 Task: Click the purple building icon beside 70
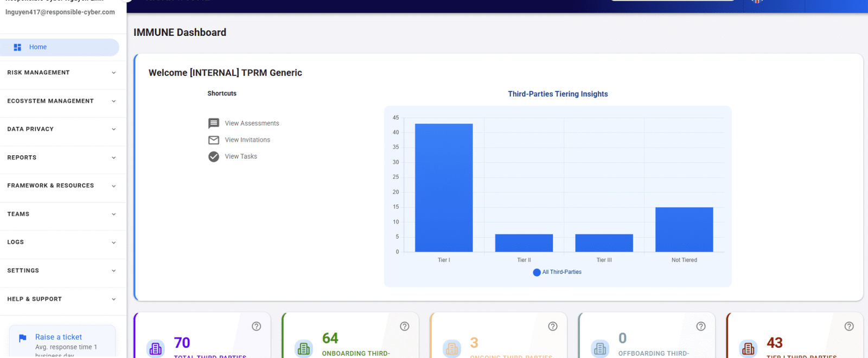point(156,348)
